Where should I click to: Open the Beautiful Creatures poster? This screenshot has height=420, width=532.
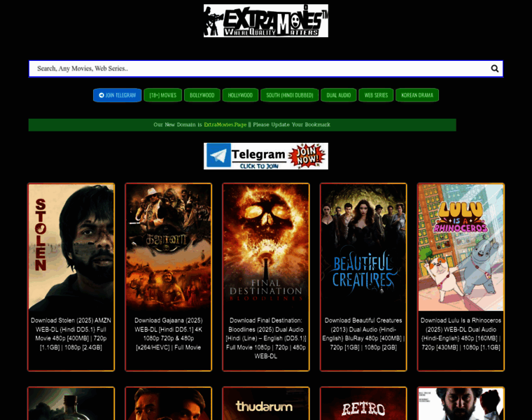click(363, 247)
